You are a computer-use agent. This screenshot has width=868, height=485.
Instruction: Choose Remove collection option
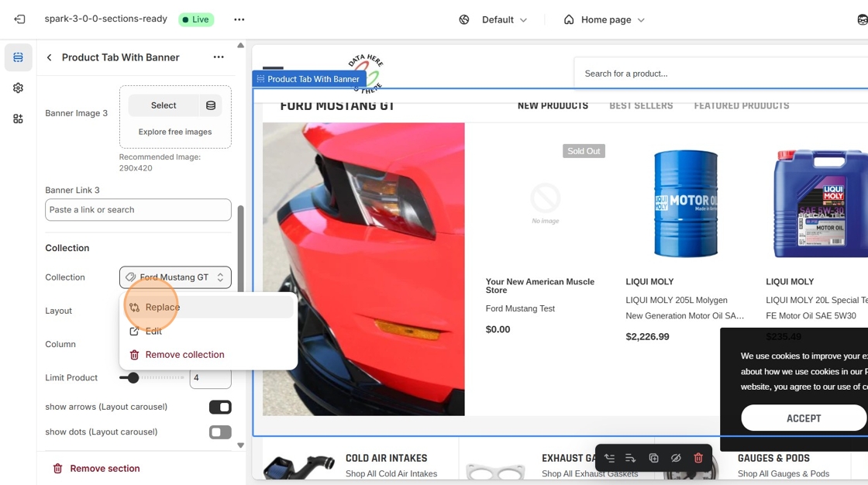[208, 355]
